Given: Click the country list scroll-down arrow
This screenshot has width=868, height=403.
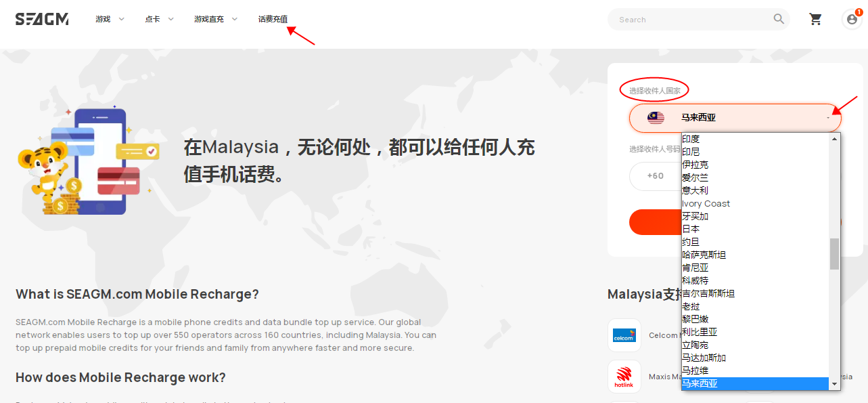Looking at the screenshot, I should [x=834, y=384].
